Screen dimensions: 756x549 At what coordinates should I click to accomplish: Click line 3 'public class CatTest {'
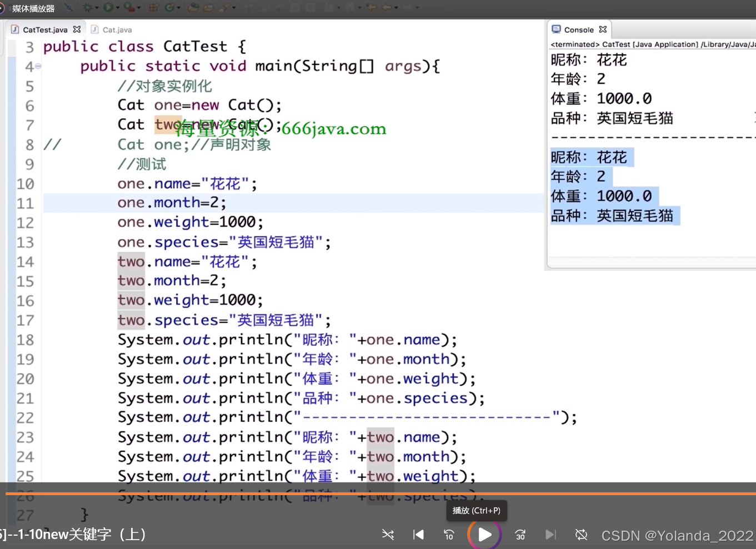pyautogui.click(x=144, y=47)
